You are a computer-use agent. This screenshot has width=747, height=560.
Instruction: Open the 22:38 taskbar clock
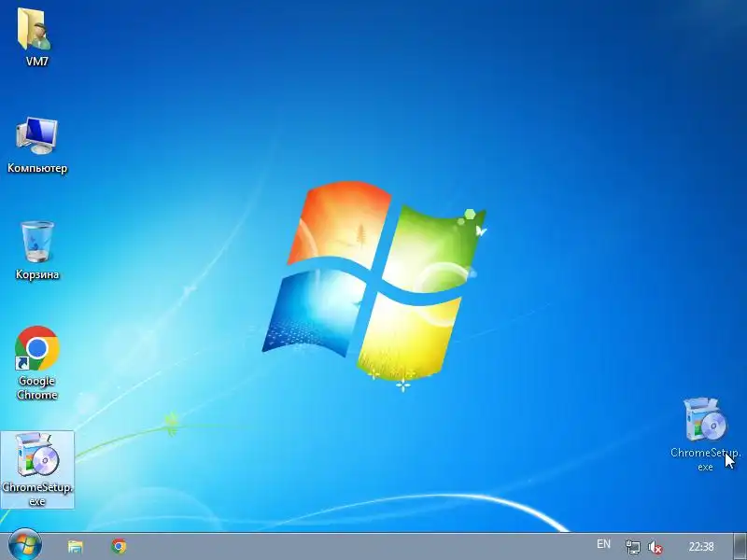(x=701, y=546)
